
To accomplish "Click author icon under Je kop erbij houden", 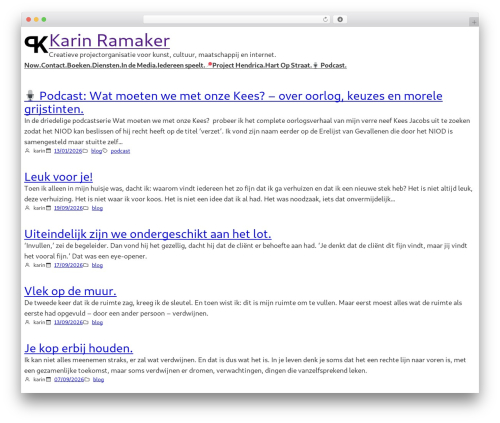I will point(27,379).
